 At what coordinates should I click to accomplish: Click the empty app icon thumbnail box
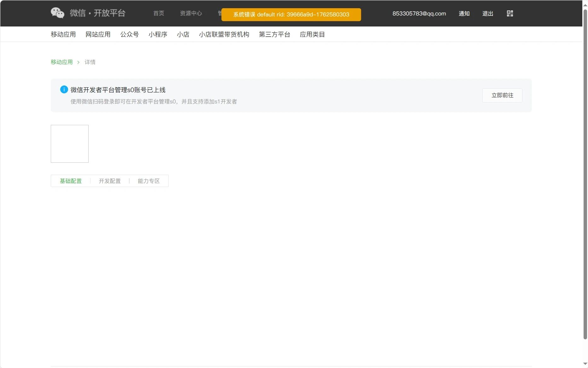tap(70, 144)
